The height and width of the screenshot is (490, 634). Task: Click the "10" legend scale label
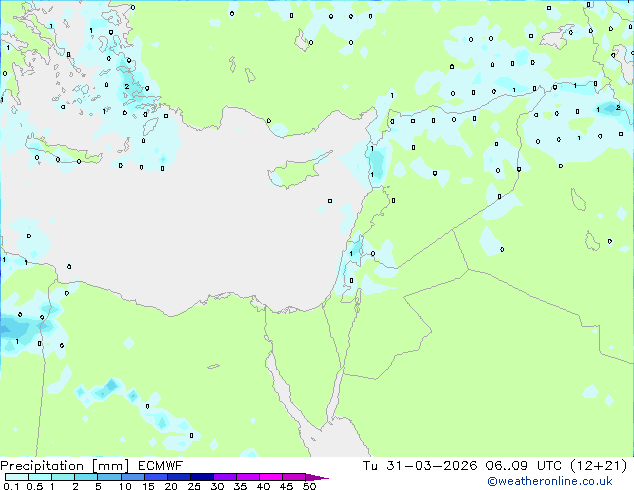[125, 486]
